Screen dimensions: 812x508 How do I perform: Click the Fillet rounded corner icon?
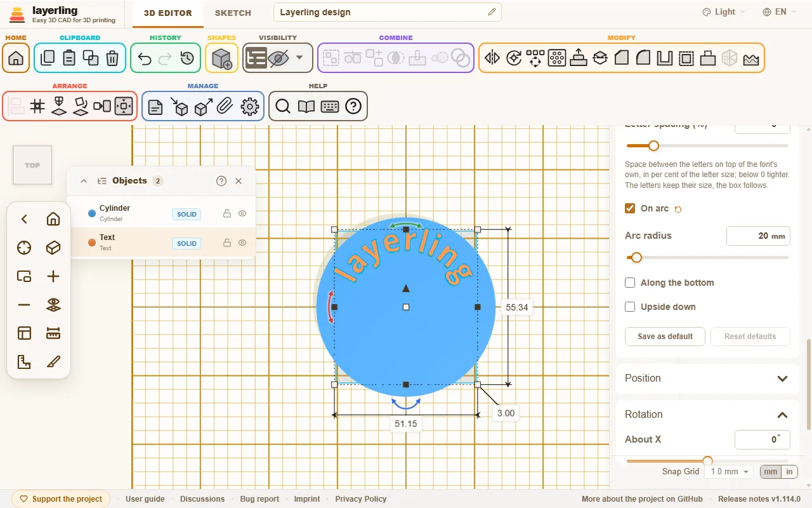coord(643,58)
